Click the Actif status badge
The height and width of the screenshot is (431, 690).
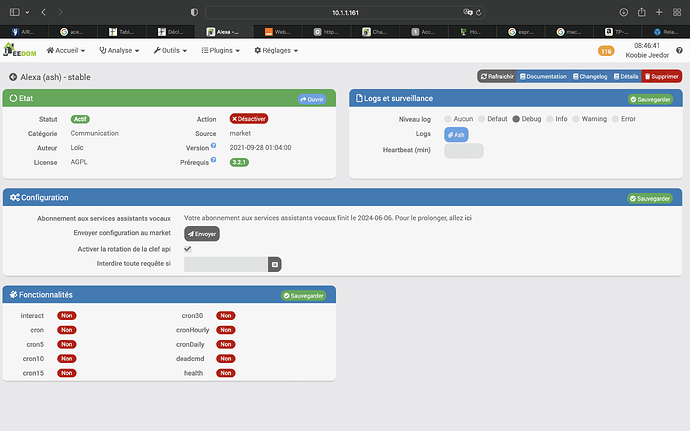coord(80,119)
